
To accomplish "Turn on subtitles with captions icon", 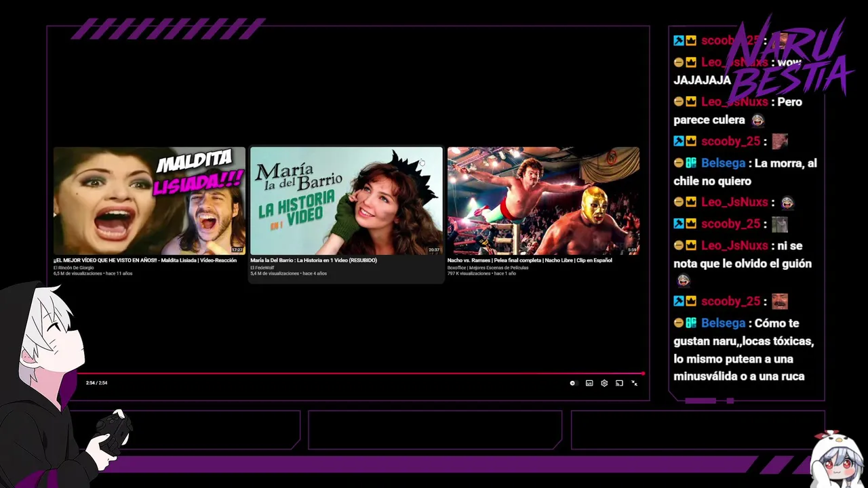I will tap(589, 383).
